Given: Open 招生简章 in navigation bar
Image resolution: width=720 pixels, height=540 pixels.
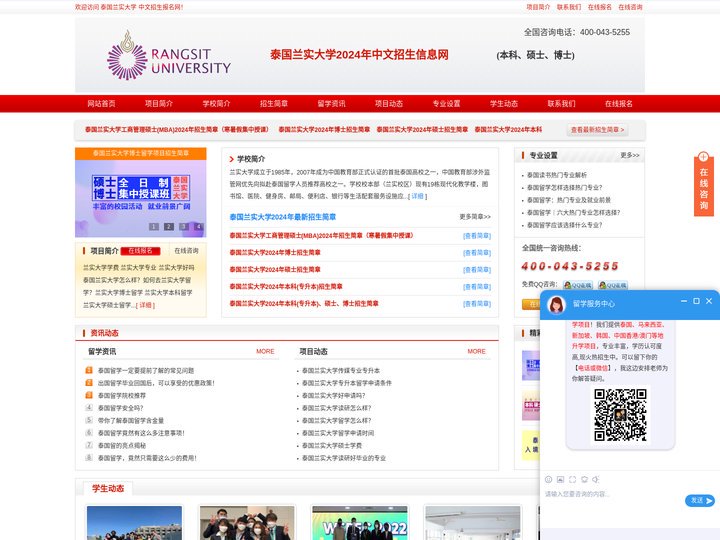Looking at the screenshot, I should point(274,104).
